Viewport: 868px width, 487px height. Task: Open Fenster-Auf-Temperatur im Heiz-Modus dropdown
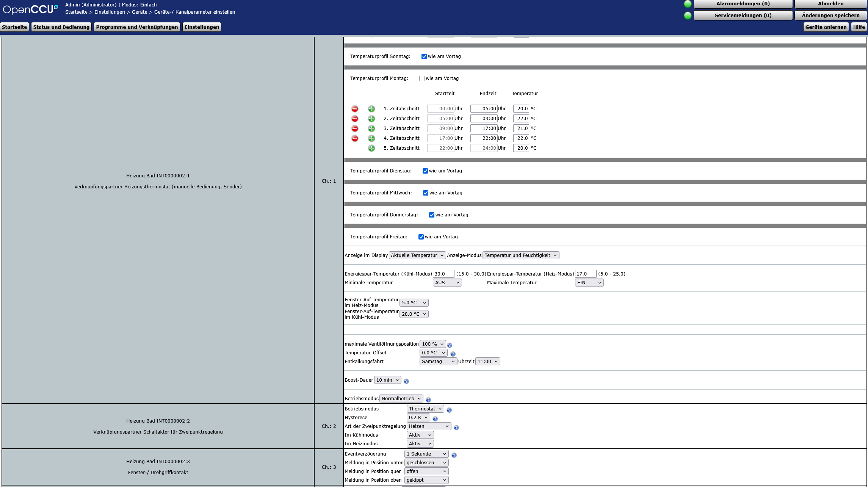tap(414, 303)
